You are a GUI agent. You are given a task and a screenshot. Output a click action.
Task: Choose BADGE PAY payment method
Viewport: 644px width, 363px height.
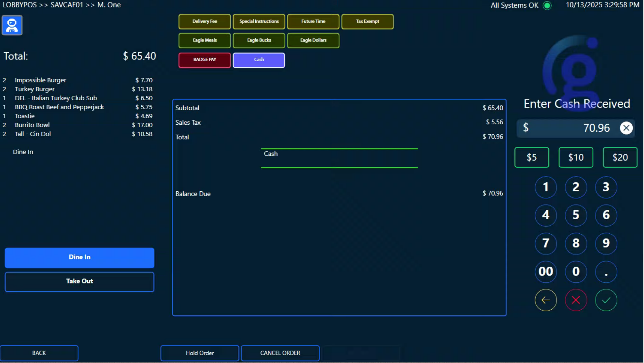(204, 60)
